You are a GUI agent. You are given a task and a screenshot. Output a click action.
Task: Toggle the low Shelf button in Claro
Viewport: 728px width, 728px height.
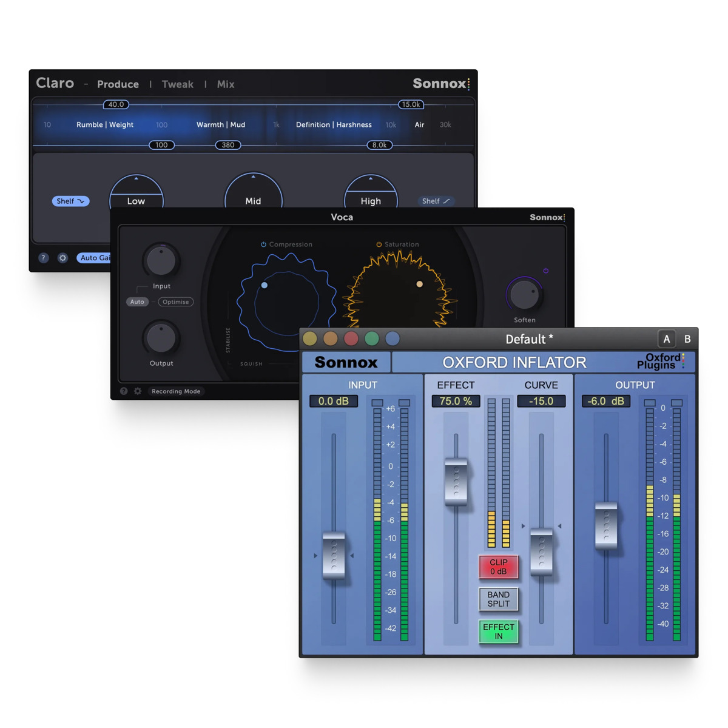(x=70, y=201)
